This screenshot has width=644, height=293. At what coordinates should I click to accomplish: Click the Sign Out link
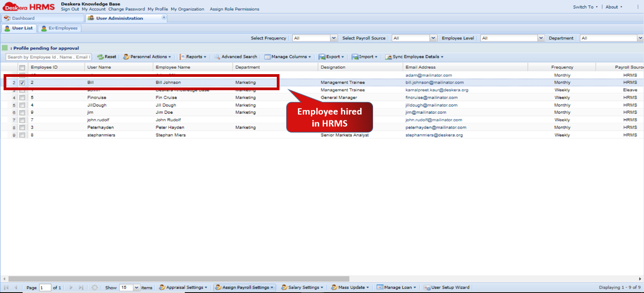[x=69, y=9]
